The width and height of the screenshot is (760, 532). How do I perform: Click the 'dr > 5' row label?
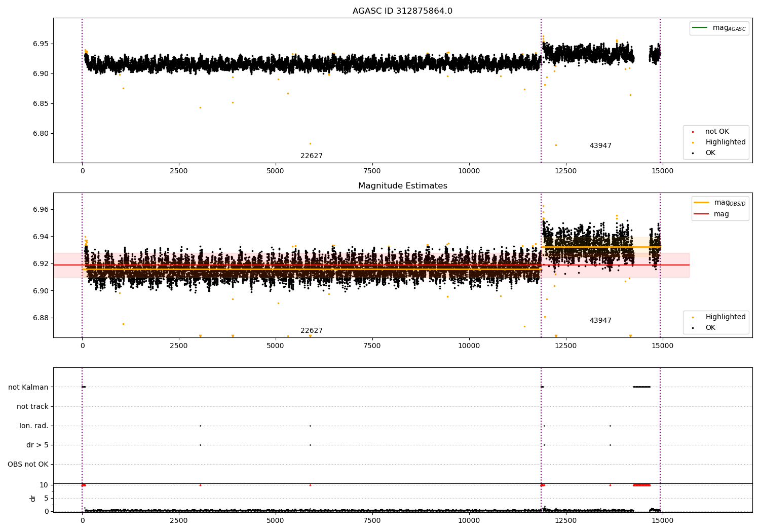coord(37,445)
